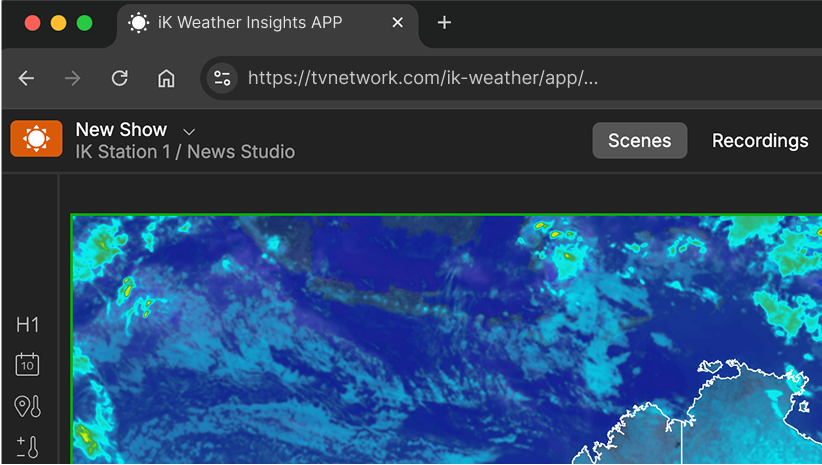The height and width of the screenshot is (465, 822).
Task: Switch to the Scenes tab
Action: click(640, 140)
